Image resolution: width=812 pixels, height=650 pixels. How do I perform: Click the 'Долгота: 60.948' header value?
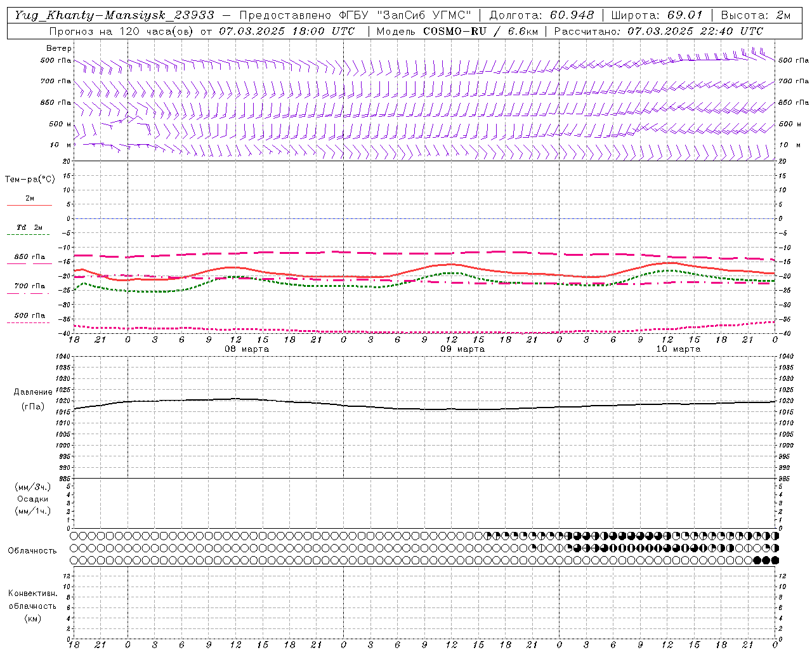[542, 15]
